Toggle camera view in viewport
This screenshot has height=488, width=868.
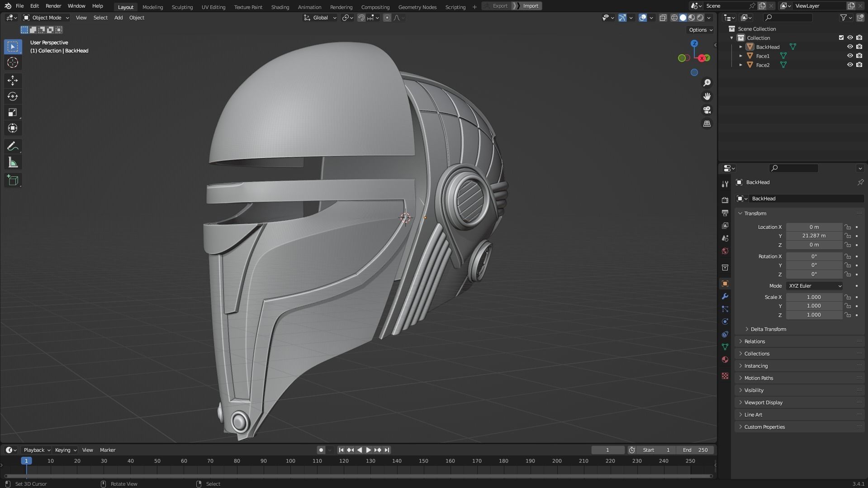pyautogui.click(x=707, y=110)
